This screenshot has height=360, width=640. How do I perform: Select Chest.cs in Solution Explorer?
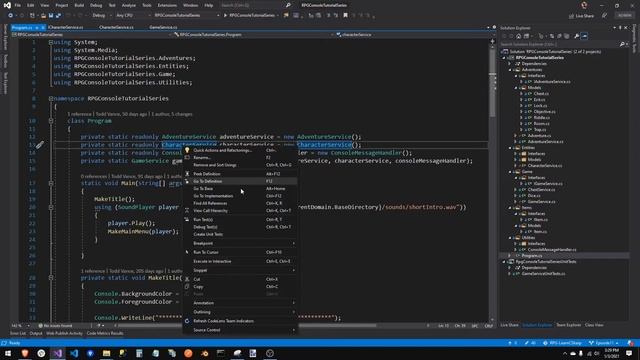coord(541,94)
